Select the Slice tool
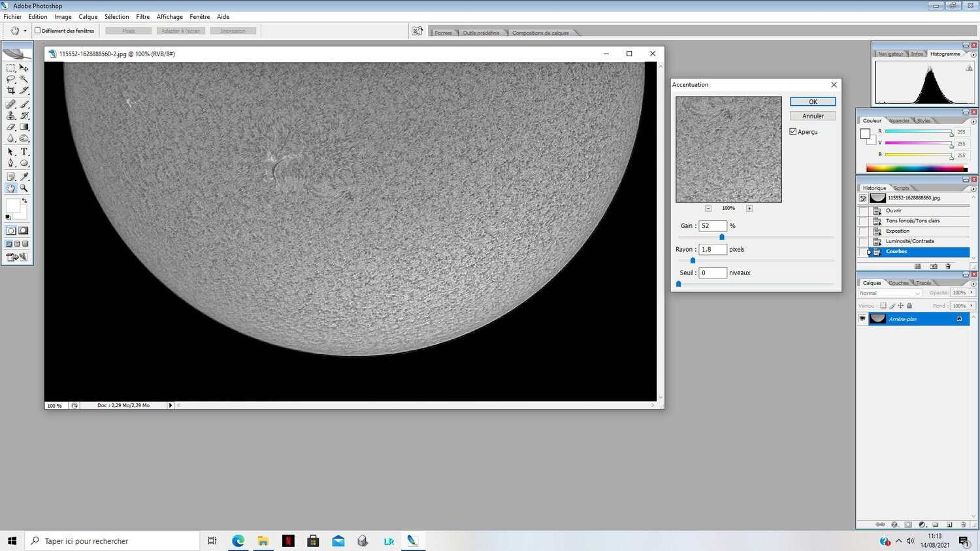Image resolution: width=980 pixels, height=551 pixels. (24, 90)
